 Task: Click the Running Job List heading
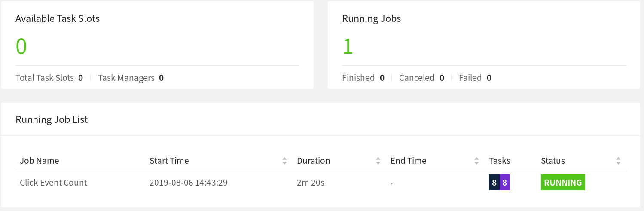(52, 119)
